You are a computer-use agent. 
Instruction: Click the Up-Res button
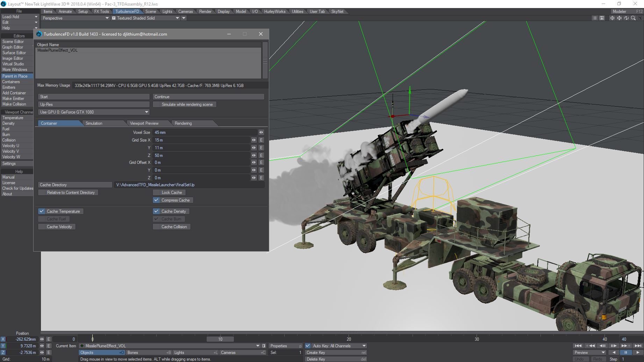coord(94,104)
